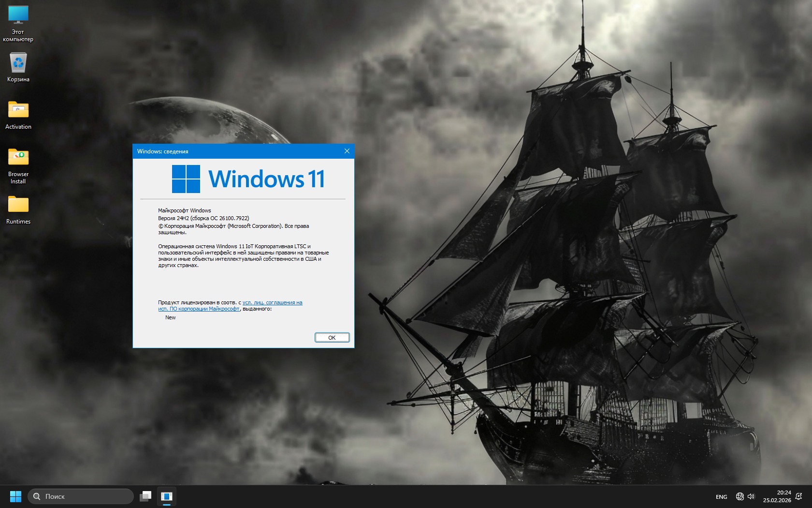Switch input language via ENG indicator
The height and width of the screenshot is (508, 812).
721,497
